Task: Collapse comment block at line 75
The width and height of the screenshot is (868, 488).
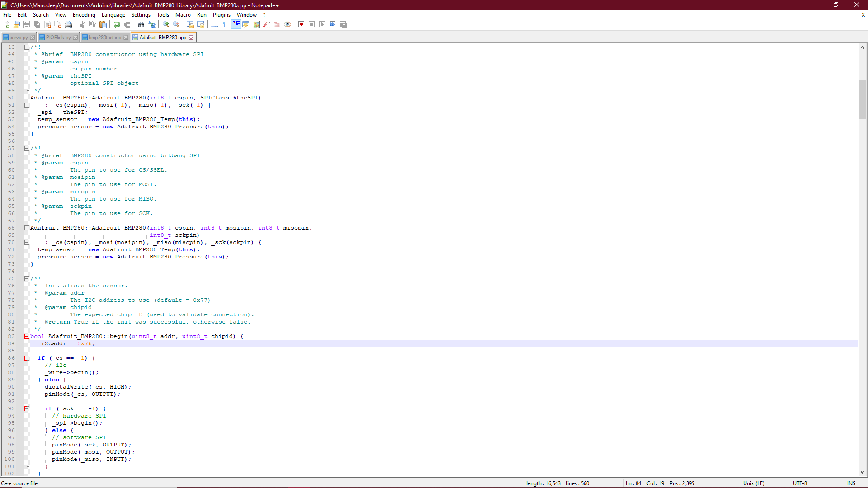Action: click(27, 278)
